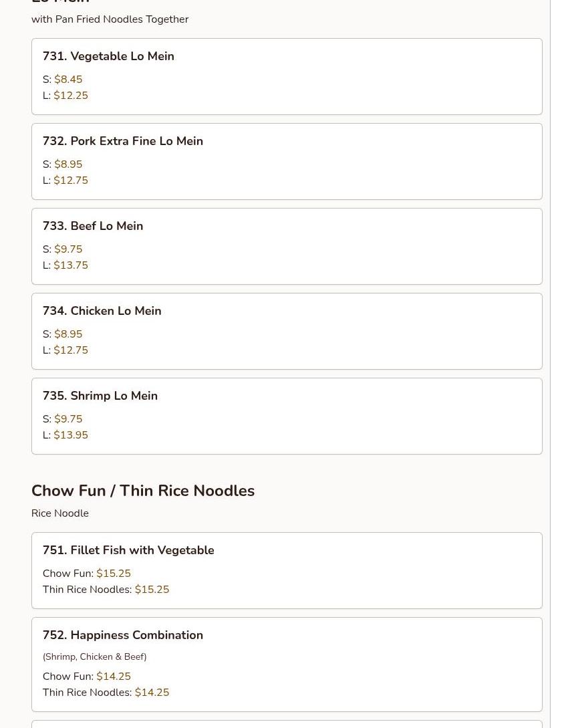This screenshot has height=728, width=564.
Task: Choose Chicken Lo Mein small $8.95
Action: (x=68, y=334)
